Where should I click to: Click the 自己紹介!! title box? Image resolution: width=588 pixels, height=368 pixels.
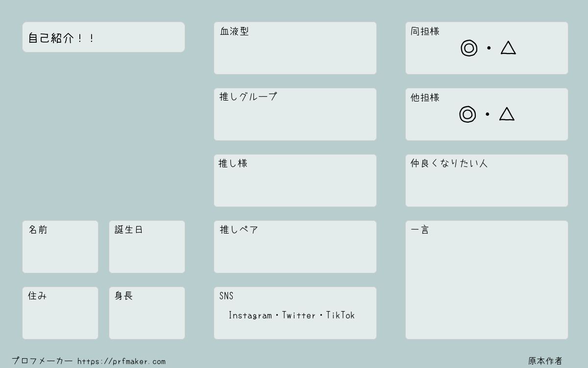click(x=103, y=37)
